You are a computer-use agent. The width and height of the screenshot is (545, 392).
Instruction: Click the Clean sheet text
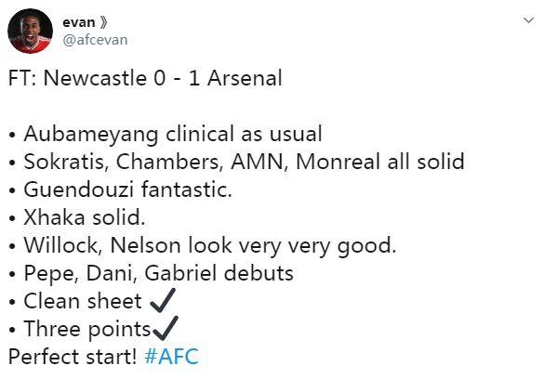click(83, 301)
